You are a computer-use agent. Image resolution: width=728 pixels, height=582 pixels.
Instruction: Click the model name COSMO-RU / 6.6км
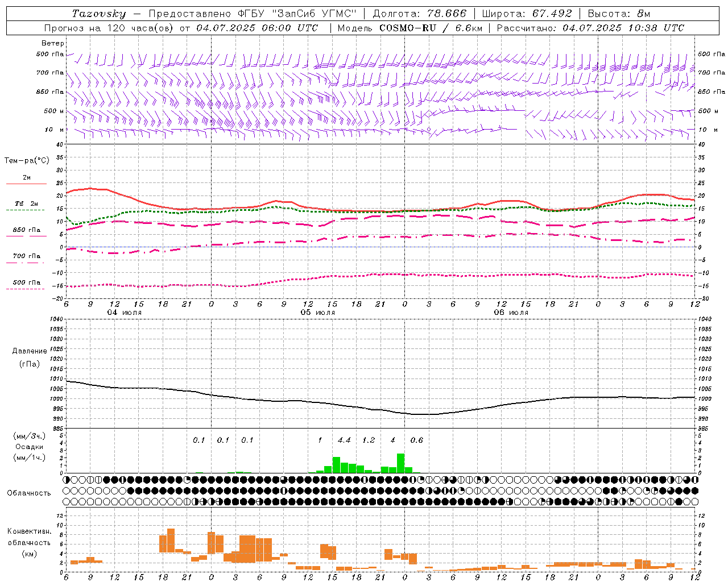coord(431,28)
